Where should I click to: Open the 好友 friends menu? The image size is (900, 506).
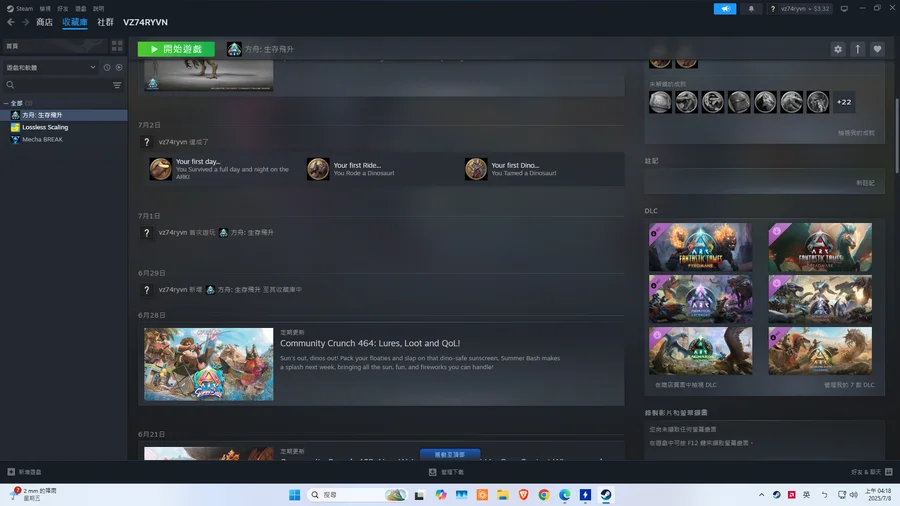click(63, 9)
